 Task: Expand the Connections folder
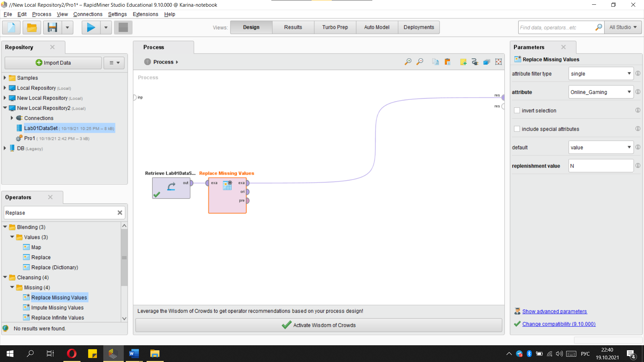point(12,118)
